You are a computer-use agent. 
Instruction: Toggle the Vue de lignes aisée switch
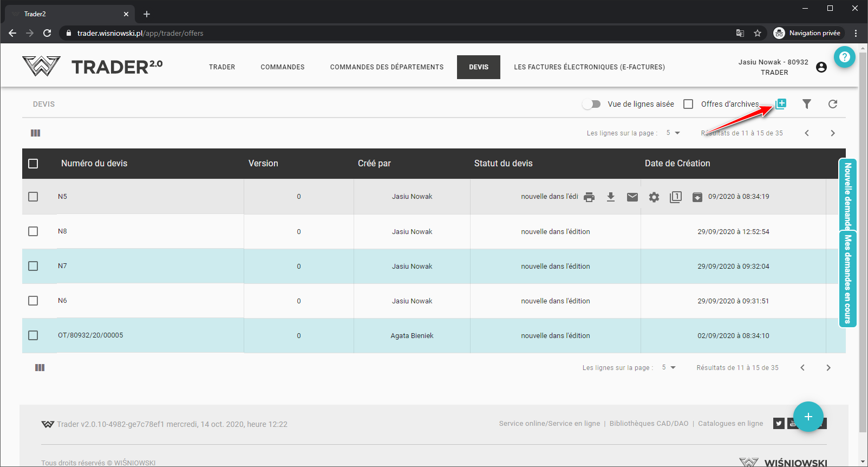click(x=591, y=104)
